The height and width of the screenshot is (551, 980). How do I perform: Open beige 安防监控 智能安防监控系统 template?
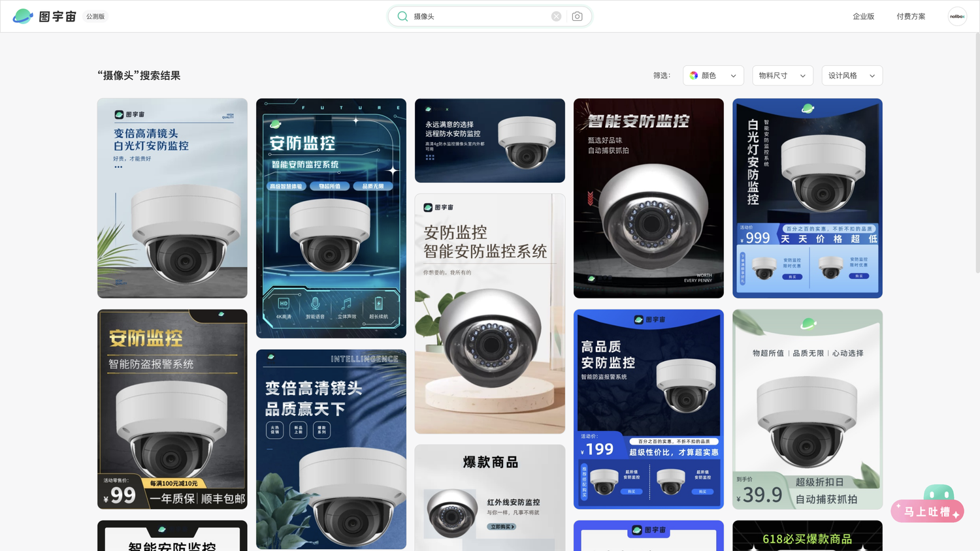(490, 313)
